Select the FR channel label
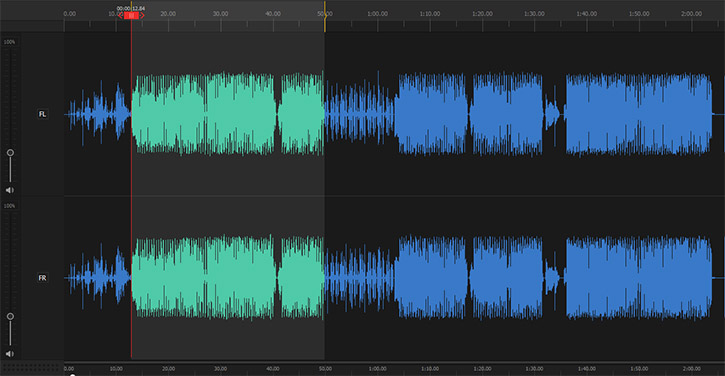This screenshot has height=376, width=725. 42,277
